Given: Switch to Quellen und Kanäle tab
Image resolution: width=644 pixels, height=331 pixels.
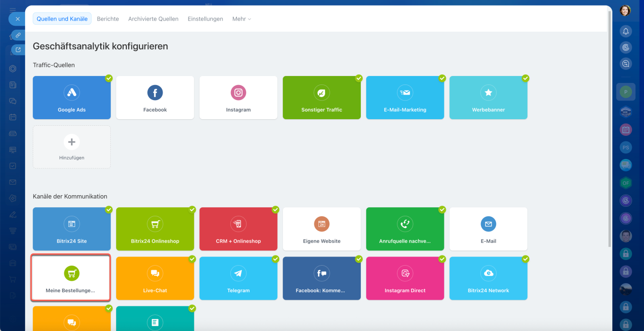Looking at the screenshot, I should point(62,19).
